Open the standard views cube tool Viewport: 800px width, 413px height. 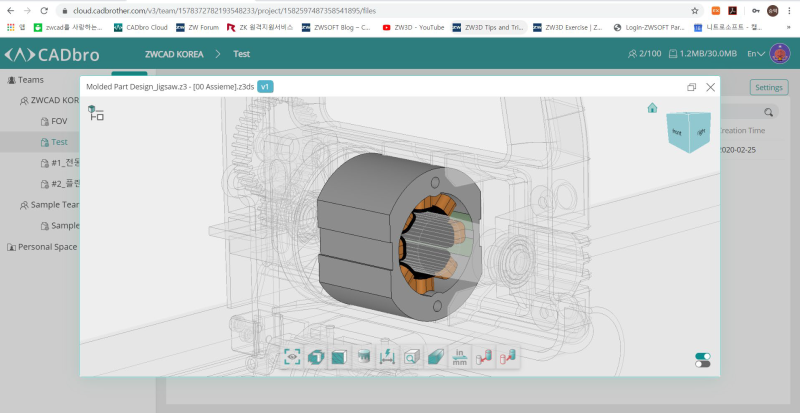[316, 357]
